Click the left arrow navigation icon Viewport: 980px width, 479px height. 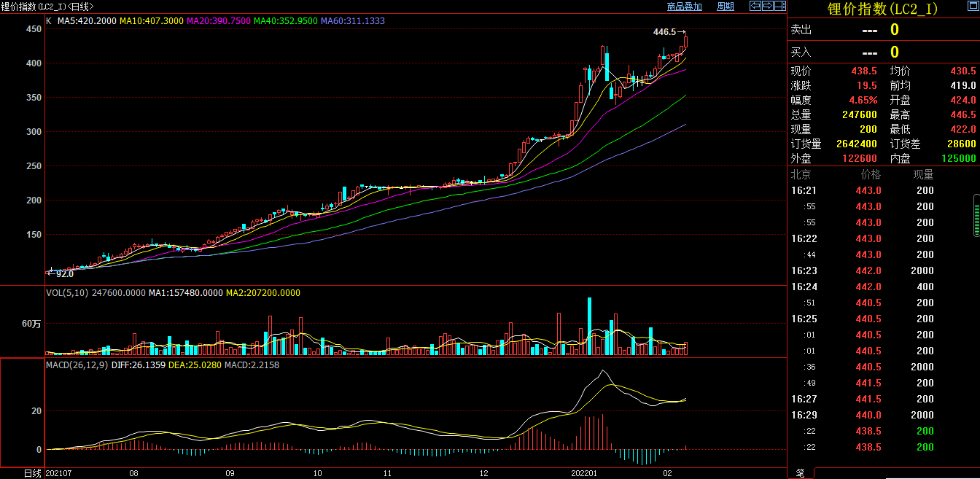coord(755,6)
